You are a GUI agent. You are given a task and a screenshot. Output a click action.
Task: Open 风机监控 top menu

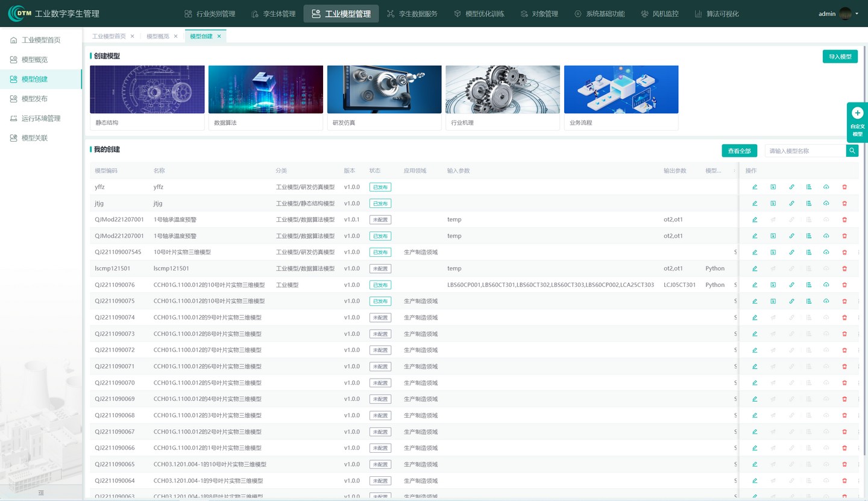660,14
